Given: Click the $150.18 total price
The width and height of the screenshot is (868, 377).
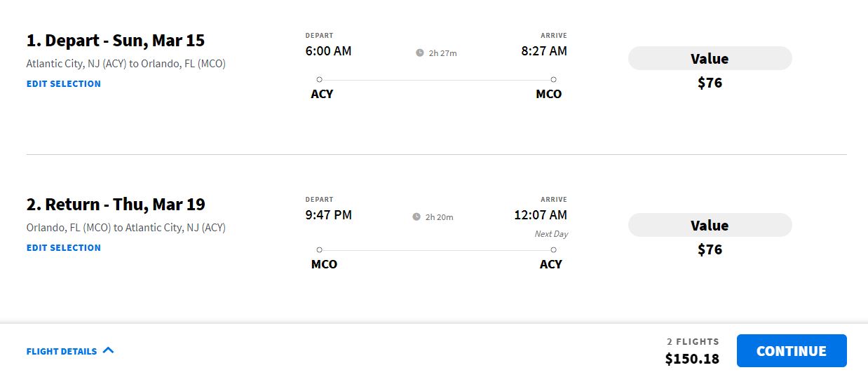Looking at the screenshot, I should (x=692, y=359).
